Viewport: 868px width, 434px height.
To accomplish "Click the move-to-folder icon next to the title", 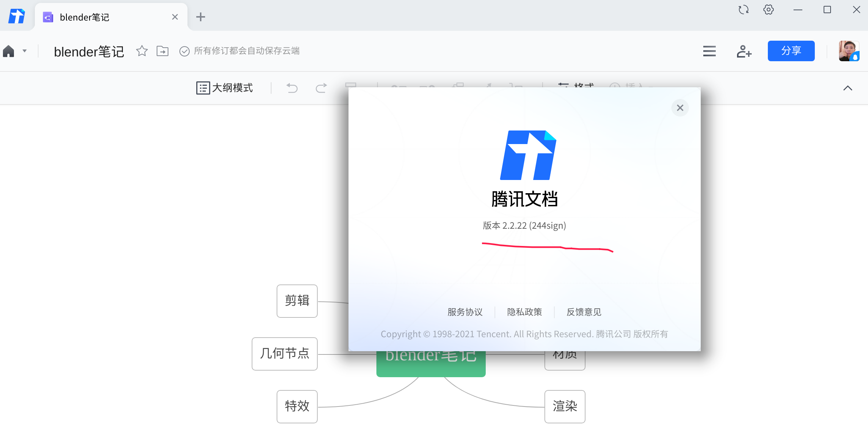I will (x=163, y=51).
